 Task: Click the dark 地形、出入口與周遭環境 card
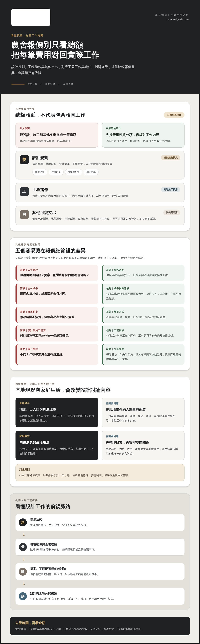57,412
